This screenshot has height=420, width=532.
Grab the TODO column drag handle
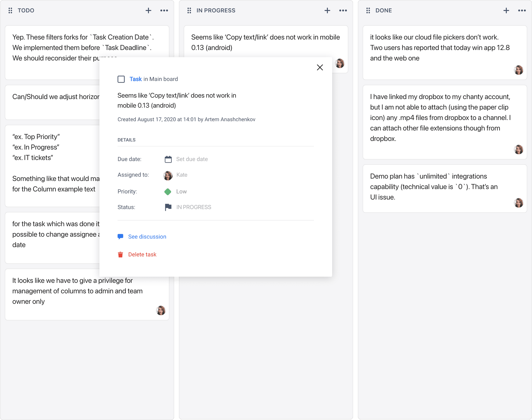click(10, 10)
